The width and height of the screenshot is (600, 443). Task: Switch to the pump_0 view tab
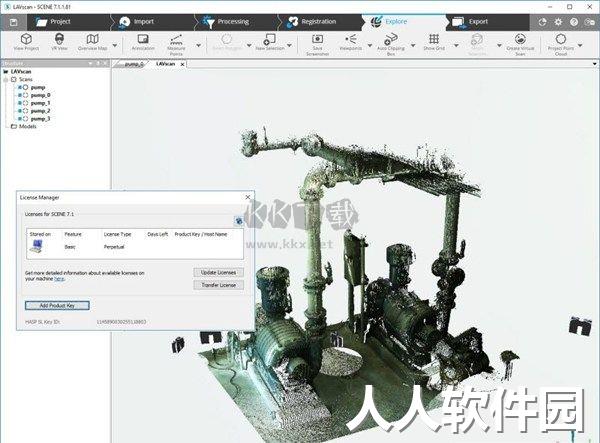click(x=132, y=64)
